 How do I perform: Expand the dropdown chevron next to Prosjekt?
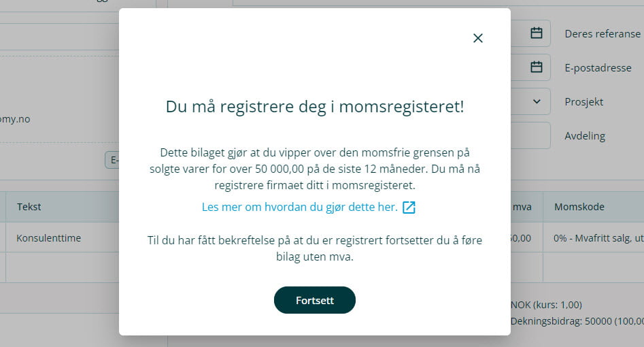(x=537, y=101)
